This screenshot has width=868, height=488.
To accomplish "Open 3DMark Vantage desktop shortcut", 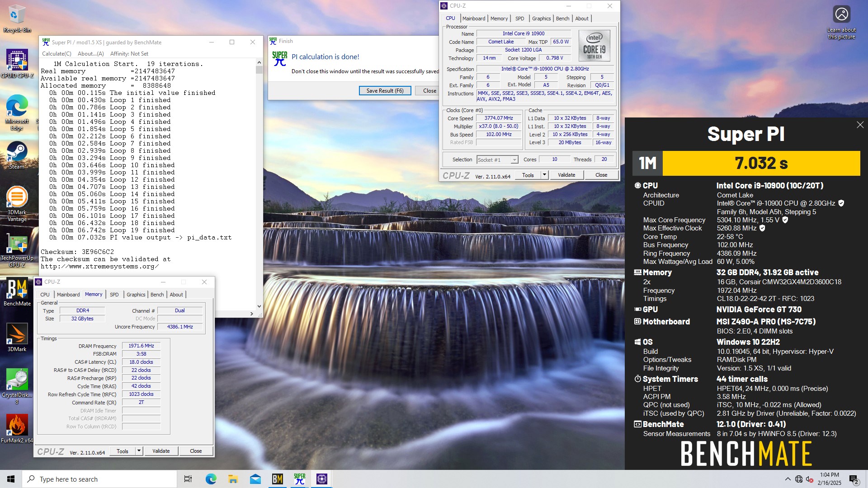I will click(x=17, y=204).
